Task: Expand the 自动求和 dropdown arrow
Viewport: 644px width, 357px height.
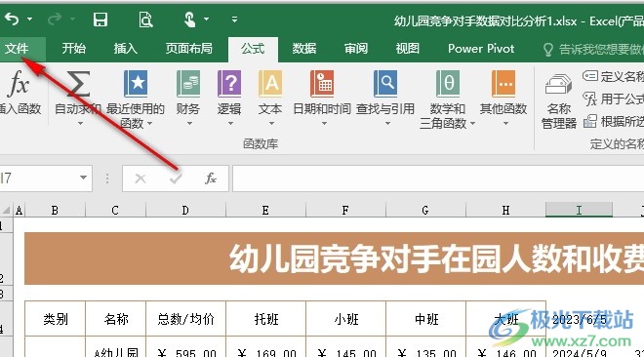Action: 80,123
